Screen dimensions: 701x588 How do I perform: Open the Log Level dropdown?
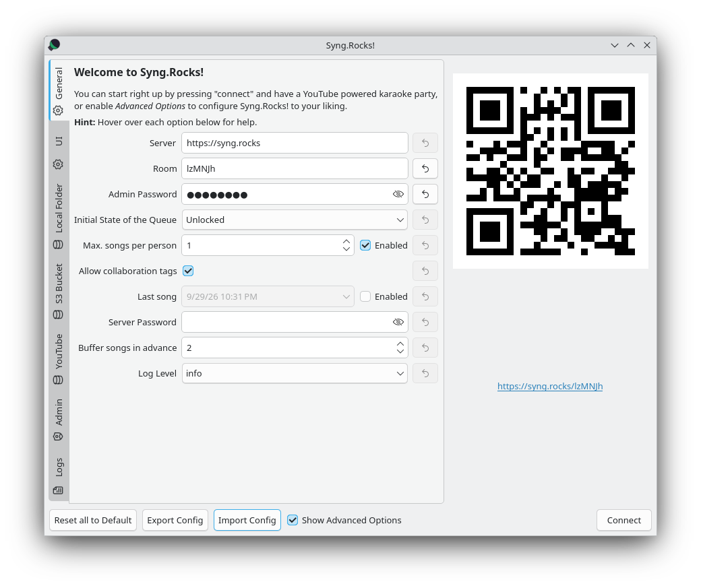tap(295, 374)
